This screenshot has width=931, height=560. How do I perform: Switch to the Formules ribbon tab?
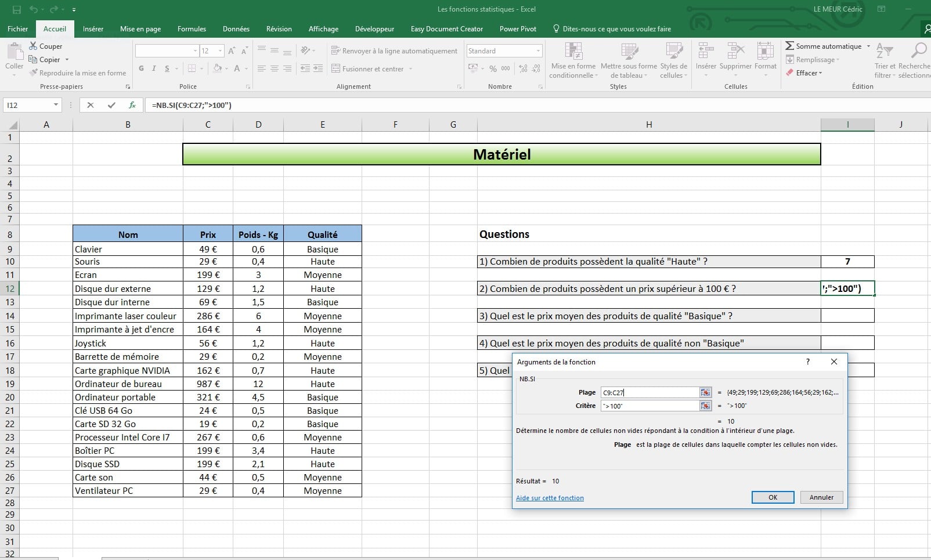click(x=192, y=28)
